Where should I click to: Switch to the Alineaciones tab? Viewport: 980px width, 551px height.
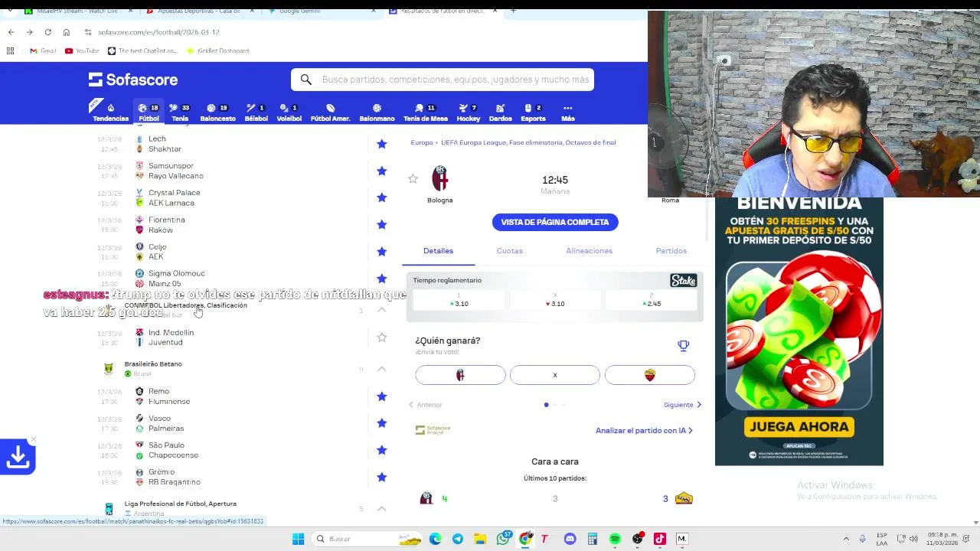(x=589, y=251)
